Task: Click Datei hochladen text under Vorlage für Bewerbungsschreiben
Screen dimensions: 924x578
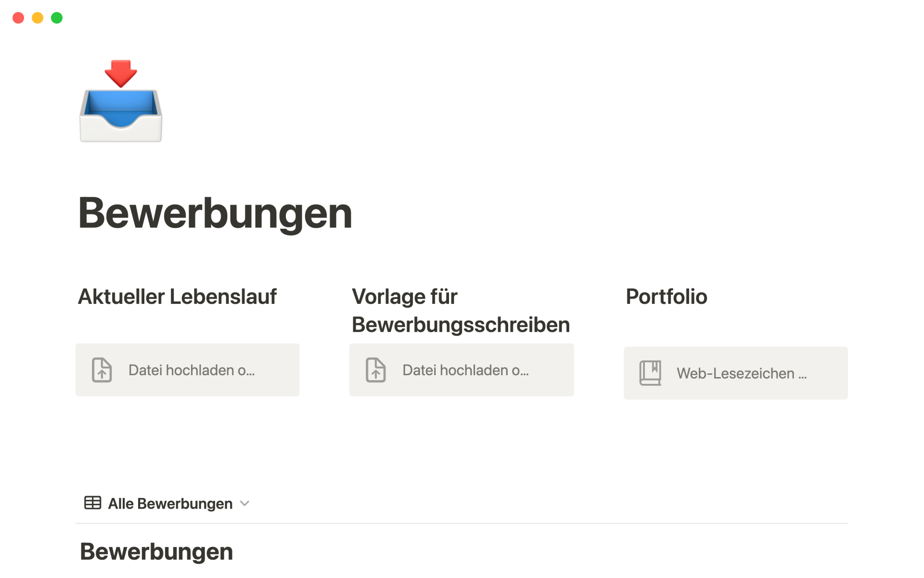Action: [465, 370]
